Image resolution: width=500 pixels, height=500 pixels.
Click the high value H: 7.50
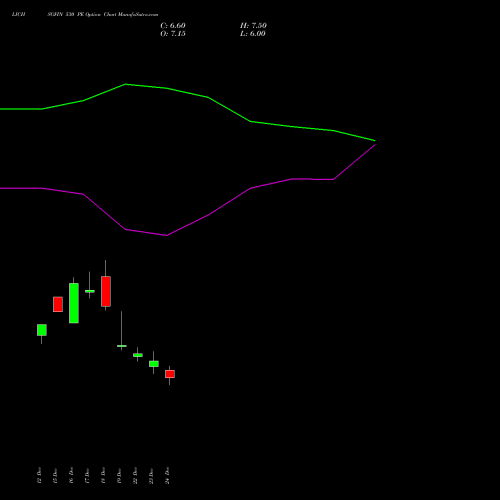point(253,26)
